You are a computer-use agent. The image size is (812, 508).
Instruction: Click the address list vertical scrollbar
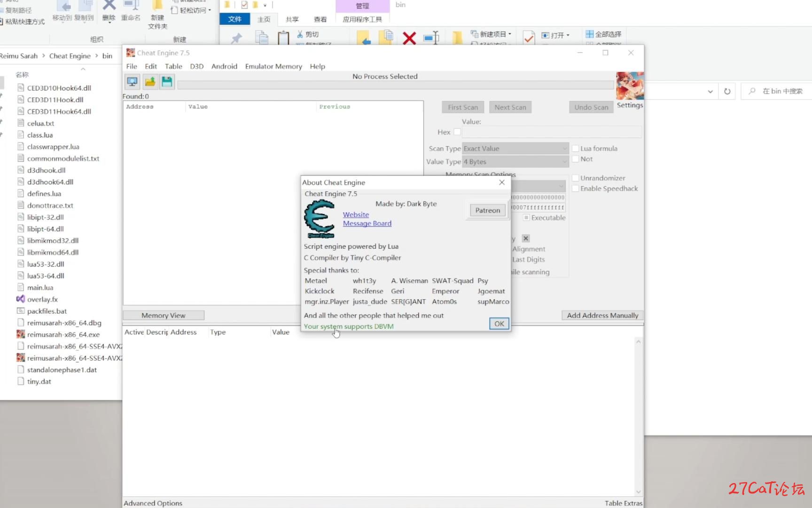[638, 417]
